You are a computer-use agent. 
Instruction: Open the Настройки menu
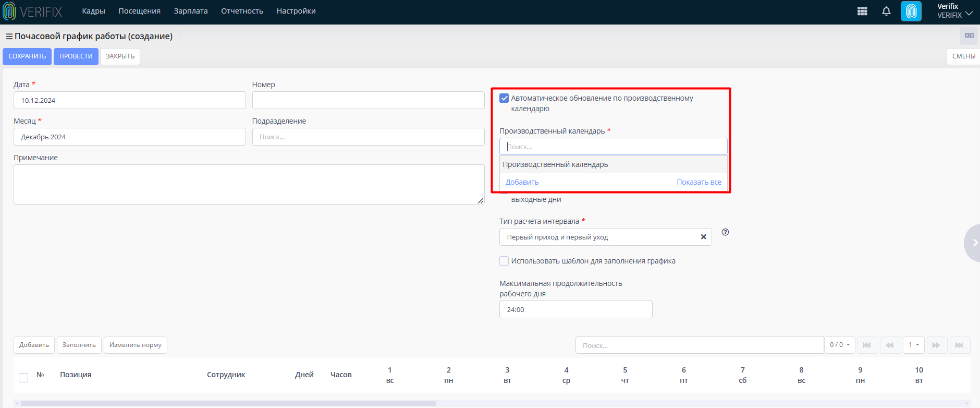[x=296, y=11]
